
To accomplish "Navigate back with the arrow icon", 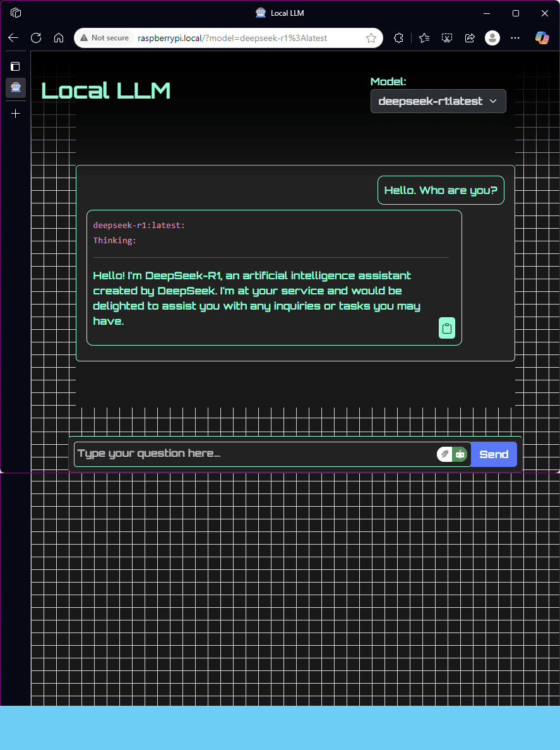I will (x=13, y=38).
